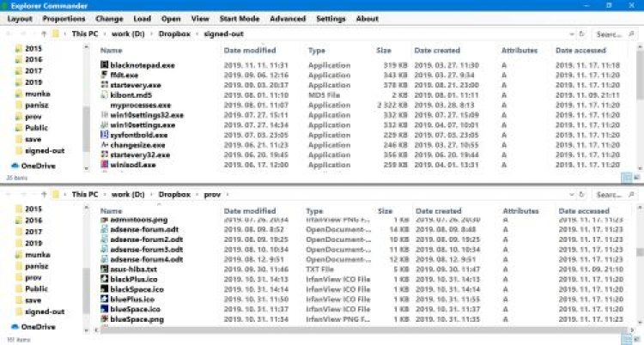
Task: Sort the top pane by Date modified
Action: [x=250, y=51]
